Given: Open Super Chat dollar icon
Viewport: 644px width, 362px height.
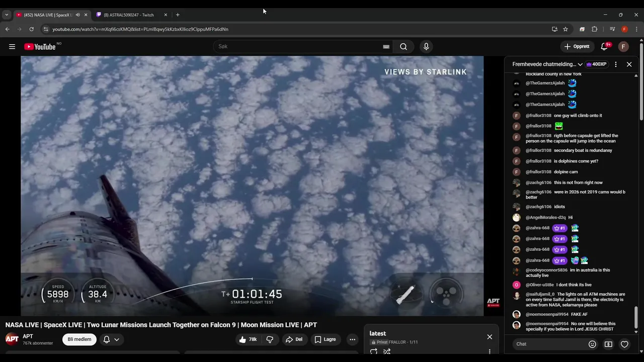Looking at the screenshot, I should (608, 344).
